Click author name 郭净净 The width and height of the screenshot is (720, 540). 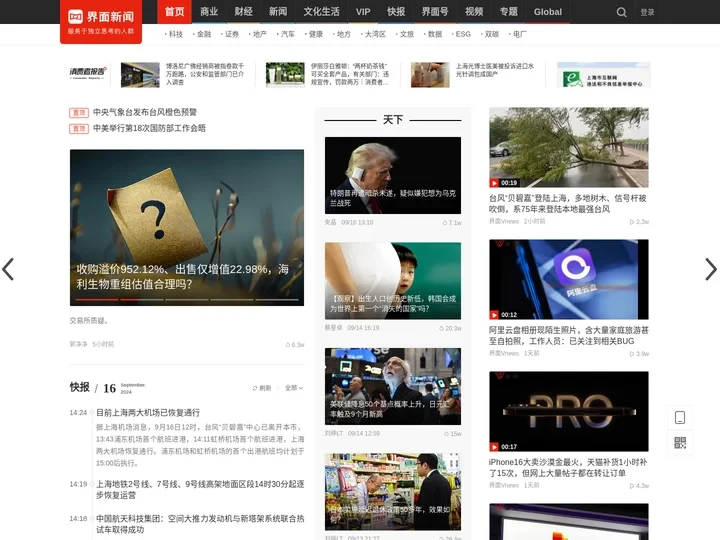pos(78,344)
